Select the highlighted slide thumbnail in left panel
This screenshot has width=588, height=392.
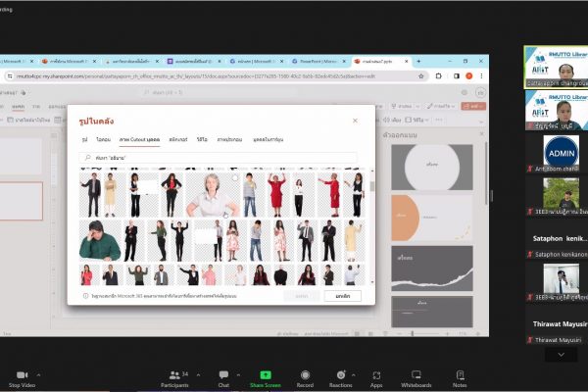[21, 201]
